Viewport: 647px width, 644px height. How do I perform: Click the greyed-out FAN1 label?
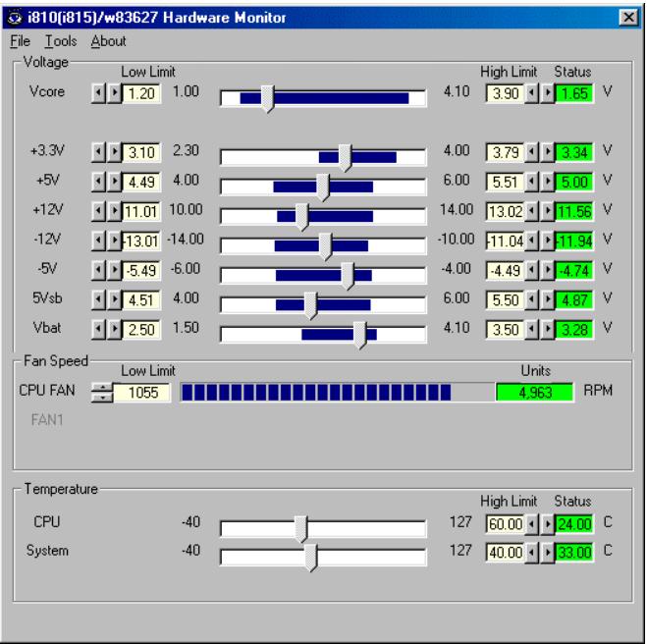click(x=47, y=420)
